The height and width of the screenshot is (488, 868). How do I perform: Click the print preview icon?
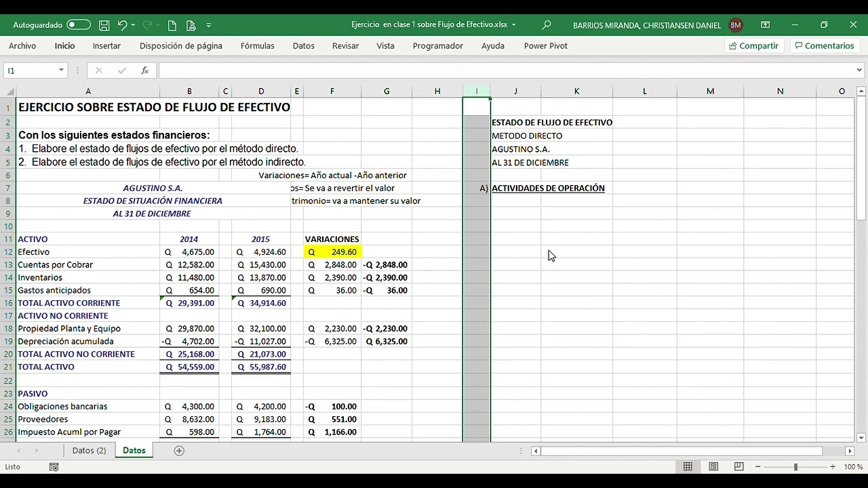tap(191, 25)
